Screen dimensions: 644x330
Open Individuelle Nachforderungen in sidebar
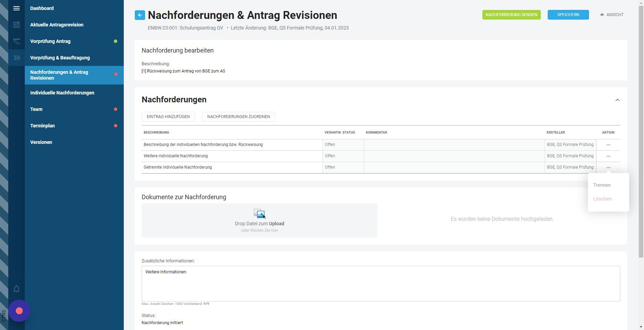click(62, 93)
